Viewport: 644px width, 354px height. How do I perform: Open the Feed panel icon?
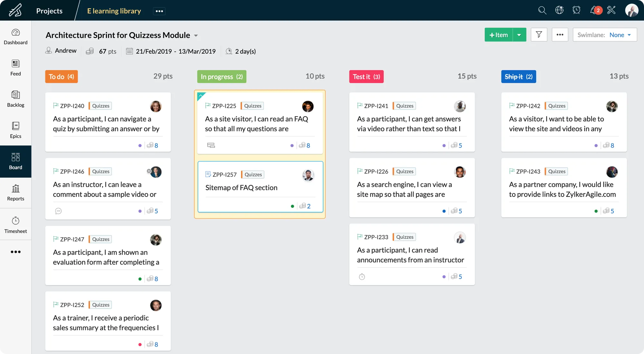pos(15,67)
